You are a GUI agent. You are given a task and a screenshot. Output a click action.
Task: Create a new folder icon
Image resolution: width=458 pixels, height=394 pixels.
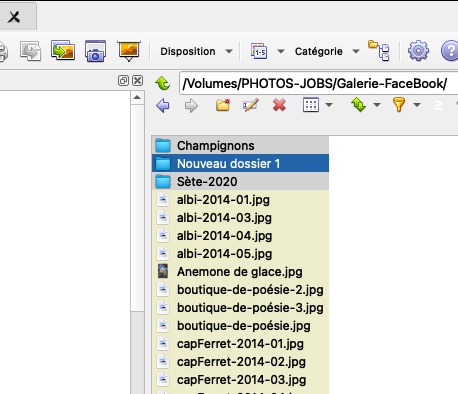click(x=223, y=105)
